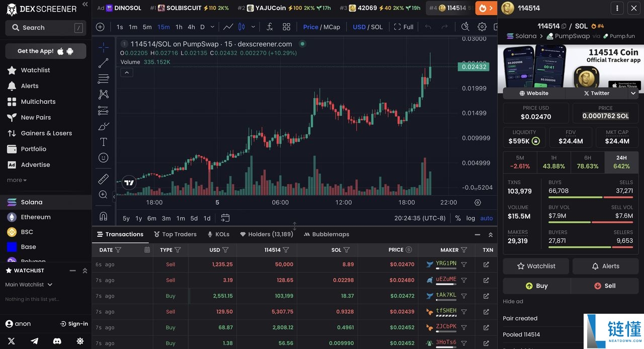This screenshot has width=644, height=349.
Task: Open the X (Twitter) social link in sidebar
Action: (x=12, y=341)
